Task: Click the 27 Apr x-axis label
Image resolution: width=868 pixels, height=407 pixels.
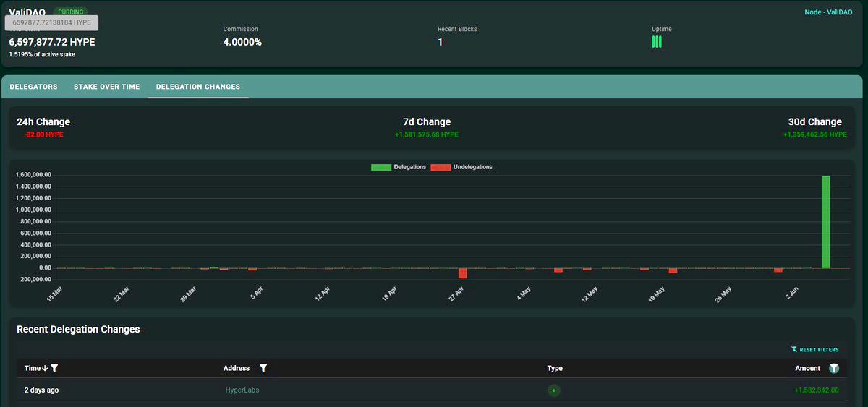Action: (x=456, y=294)
